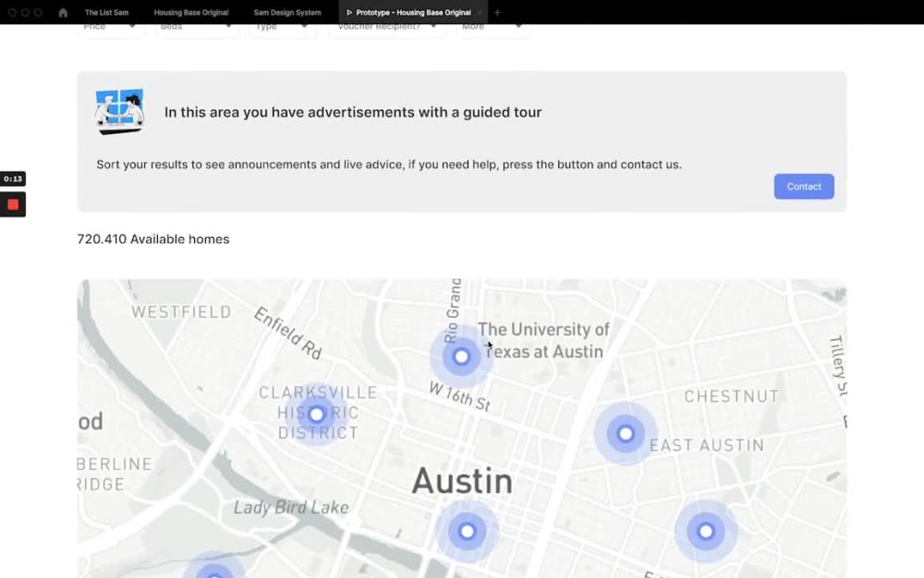Add a new tab with plus icon

pyautogui.click(x=497, y=12)
